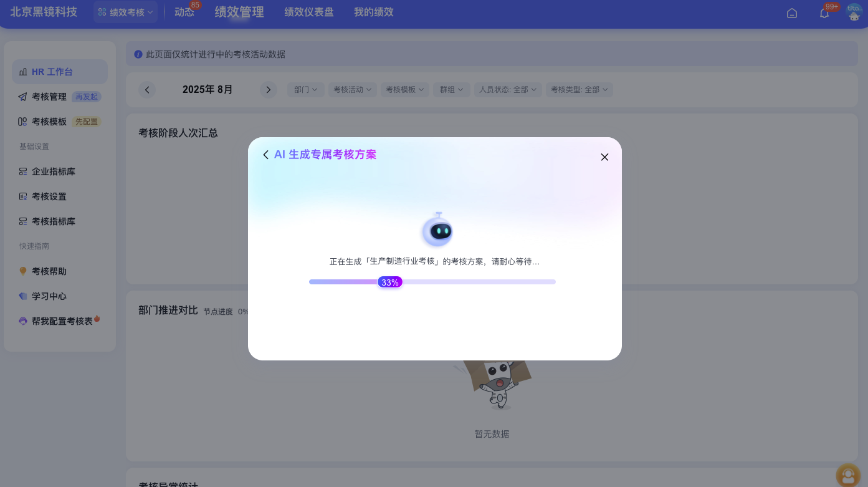Select the 考核设置 sidebar item

point(49,196)
